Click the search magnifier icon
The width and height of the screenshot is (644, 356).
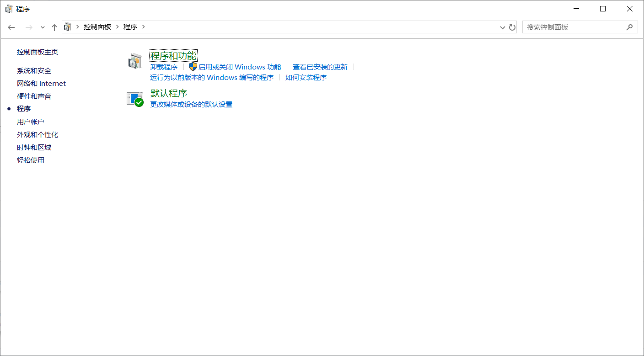629,27
